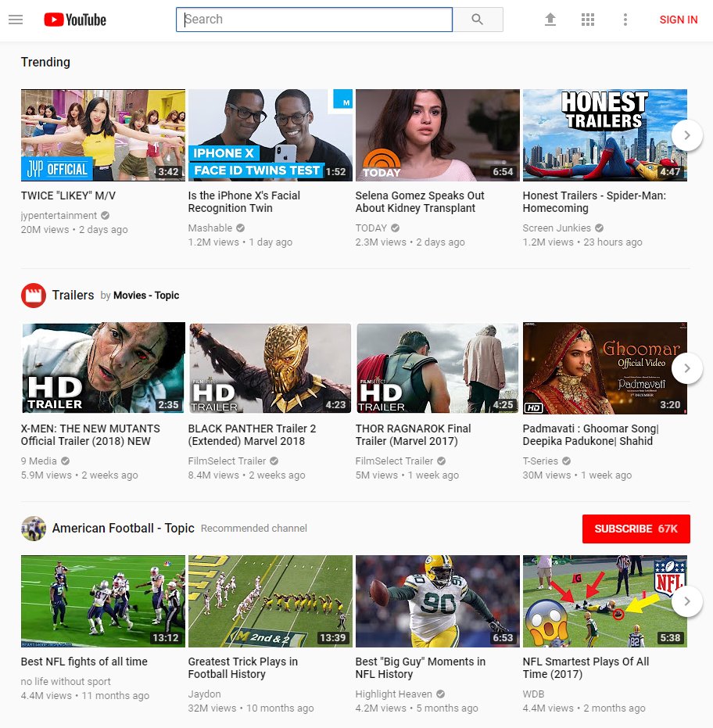The image size is (713, 728).
Task: Visit FilmSelect Trailer channel under Thor Ragnarok
Action: [x=394, y=461]
